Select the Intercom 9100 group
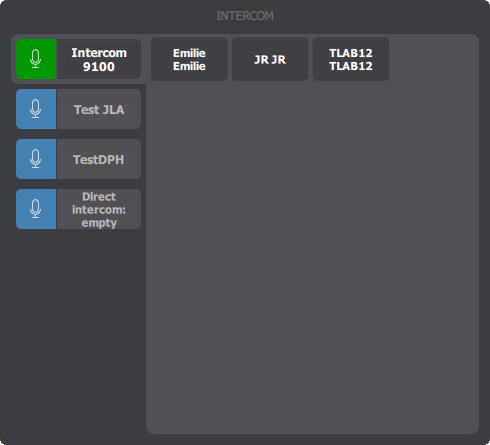Image resolution: width=490 pixels, height=445 pixels. (x=99, y=59)
